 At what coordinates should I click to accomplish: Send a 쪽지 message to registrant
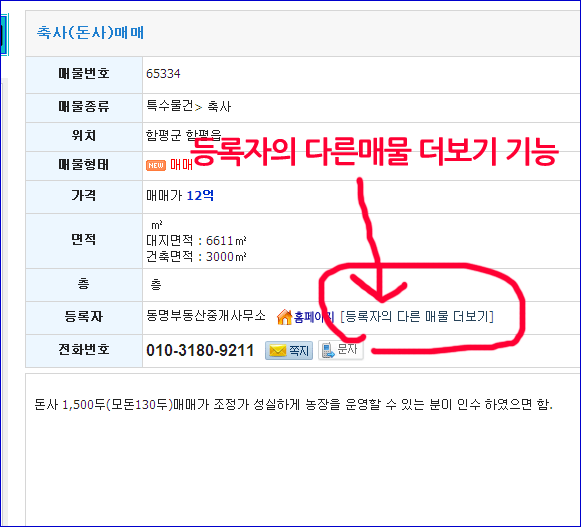point(289,350)
